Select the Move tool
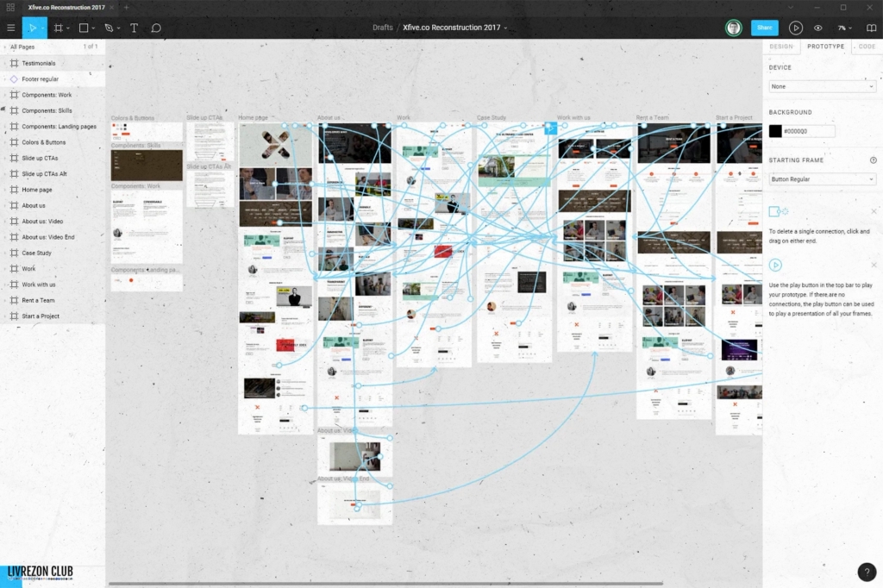Image resolution: width=883 pixels, height=588 pixels. pos(32,28)
